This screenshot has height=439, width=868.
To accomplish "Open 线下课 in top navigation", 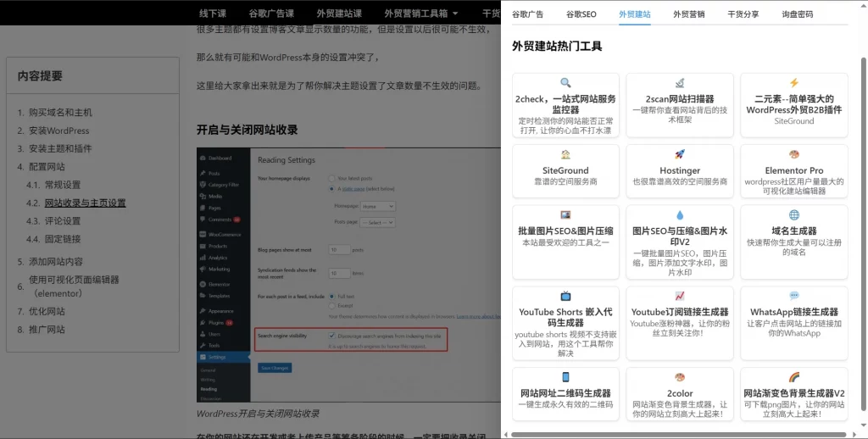I will pos(213,14).
